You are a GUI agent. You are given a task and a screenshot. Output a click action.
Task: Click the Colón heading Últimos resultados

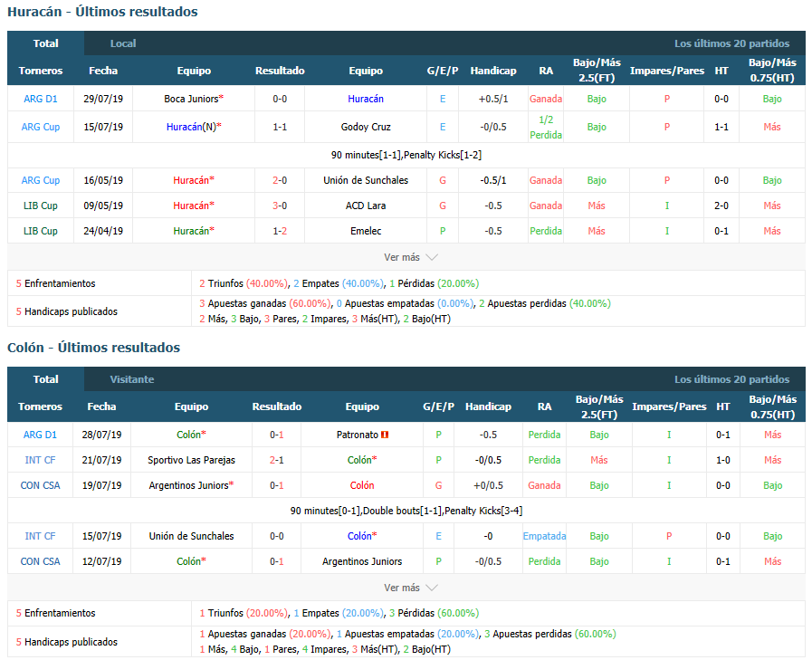point(94,348)
